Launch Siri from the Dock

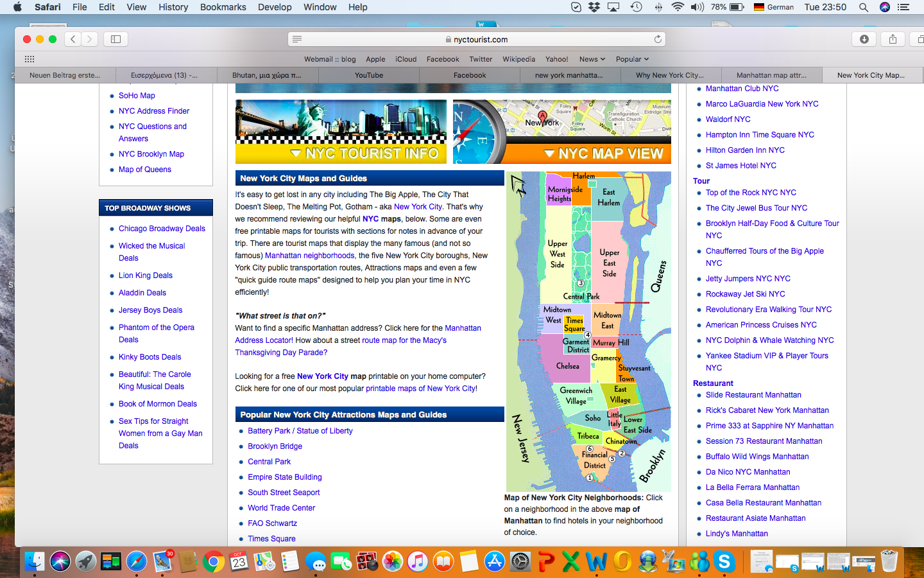(60, 561)
